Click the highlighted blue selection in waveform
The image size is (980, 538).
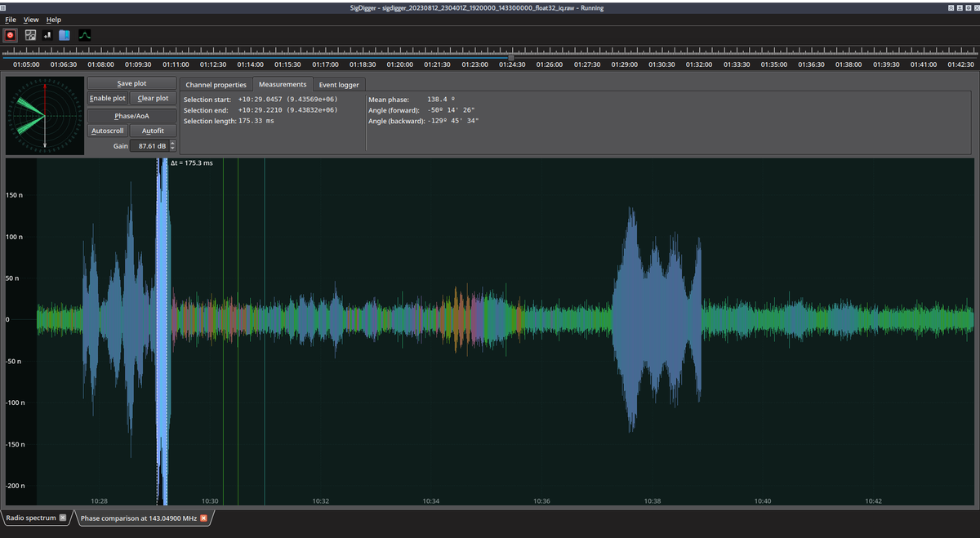click(x=163, y=331)
